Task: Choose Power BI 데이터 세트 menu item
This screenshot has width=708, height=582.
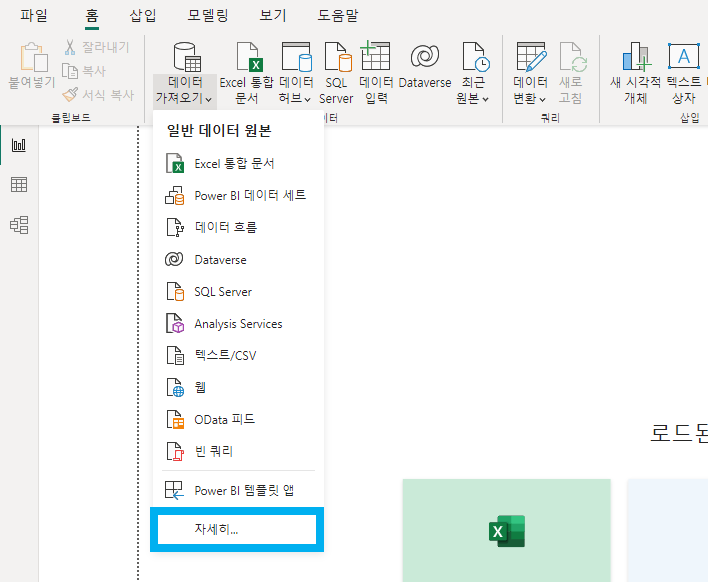Action: click(238, 196)
